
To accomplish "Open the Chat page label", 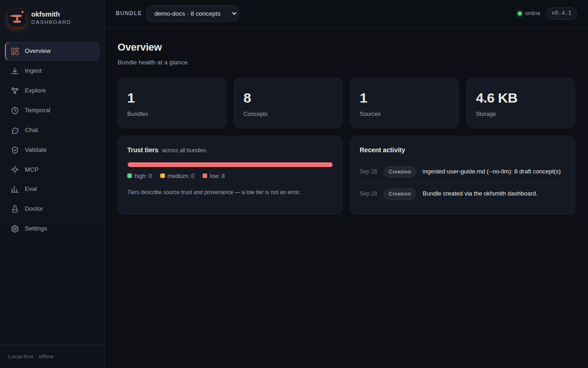I will [31, 130].
